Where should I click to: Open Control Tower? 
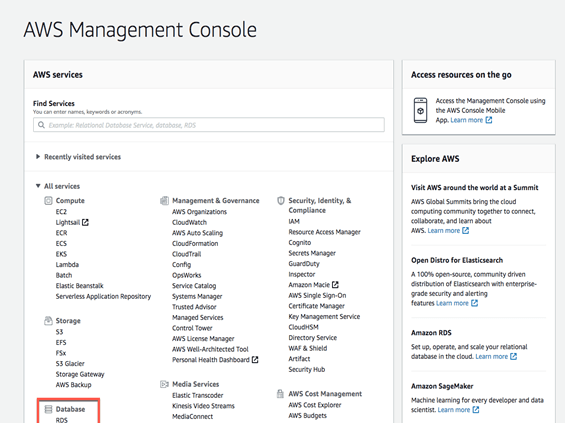pos(192,328)
